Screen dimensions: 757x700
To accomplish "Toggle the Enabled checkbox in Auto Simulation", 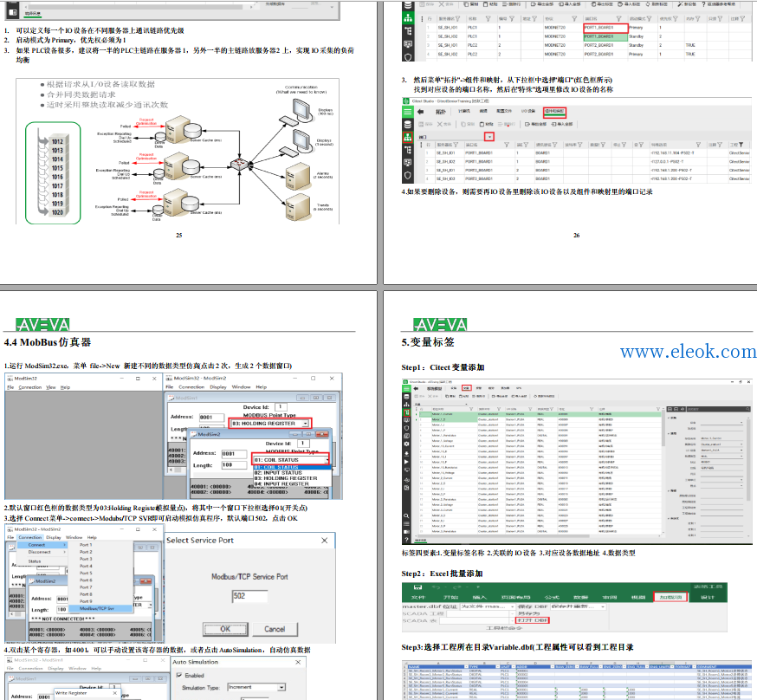I will [x=179, y=676].
